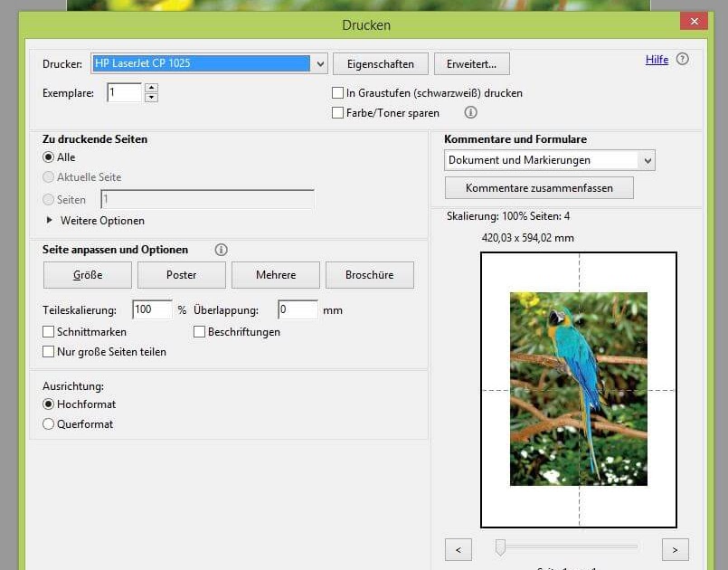
Task: Expand Weitere Optionen
Action: coord(49,221)
